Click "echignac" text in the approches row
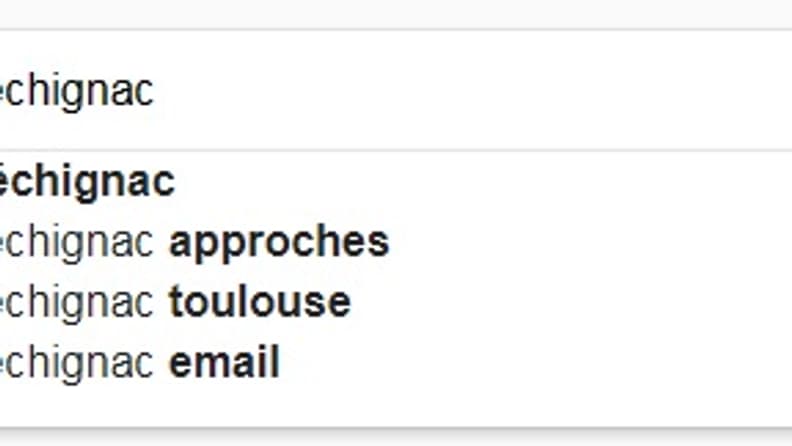Screen dimensions: 792x446 coord(77,243)
